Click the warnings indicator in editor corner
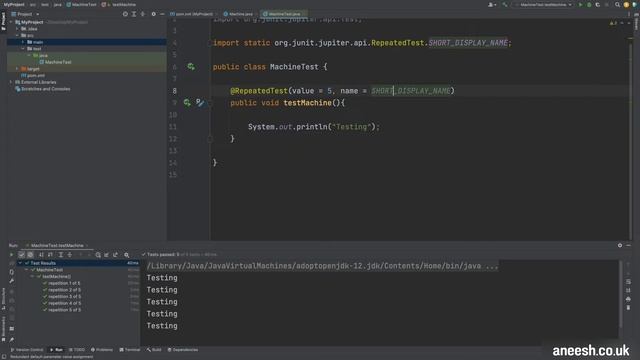This screenshot has height=360, width=640. click(613, 23)
